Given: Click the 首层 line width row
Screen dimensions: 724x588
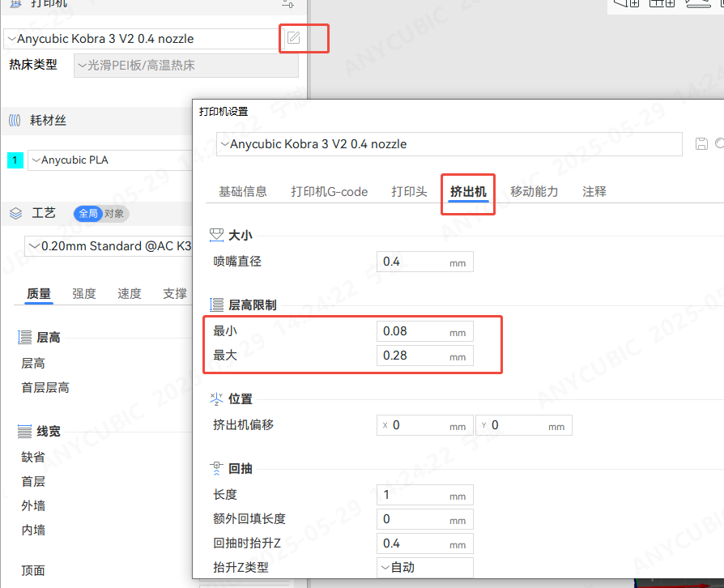Looking at the screenshot, I should tap(33, 482).
